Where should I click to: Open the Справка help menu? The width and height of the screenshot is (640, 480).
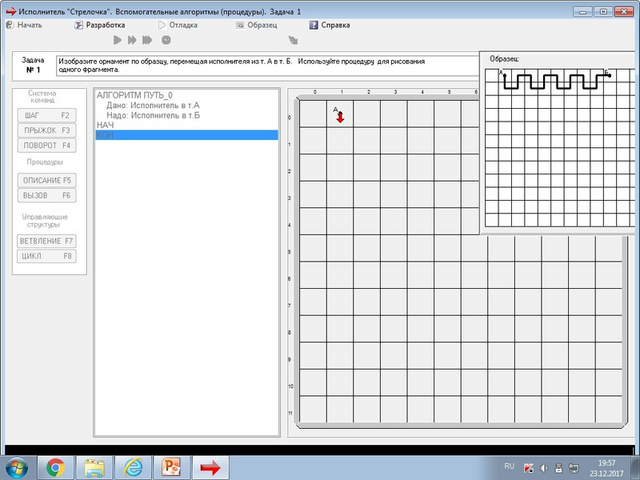pyautogui.click(x=329, y=25)
